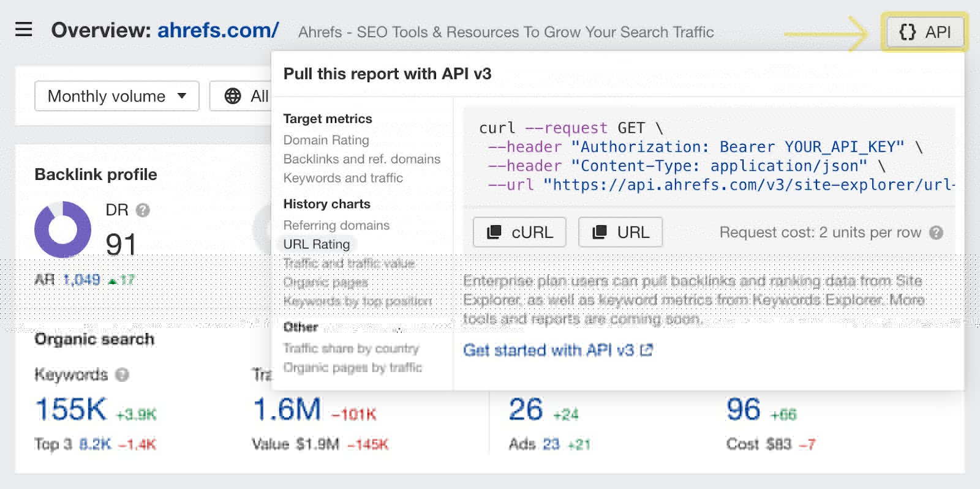
Task: Click the paid keywords value 26
Action: 526,409
